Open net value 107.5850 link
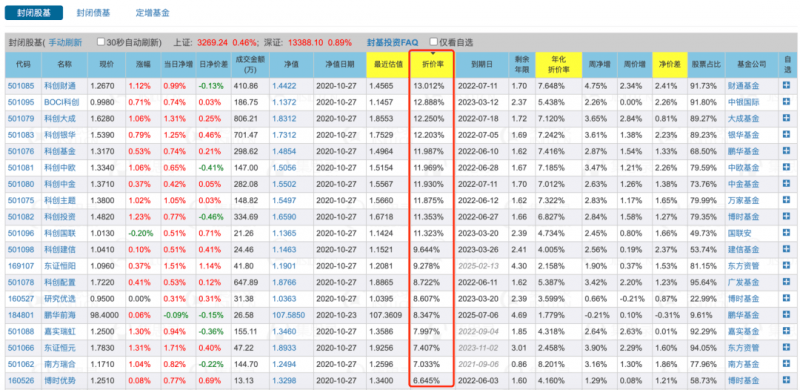The height and width of the screenshot is (390, 800). [x=288, y=315]
